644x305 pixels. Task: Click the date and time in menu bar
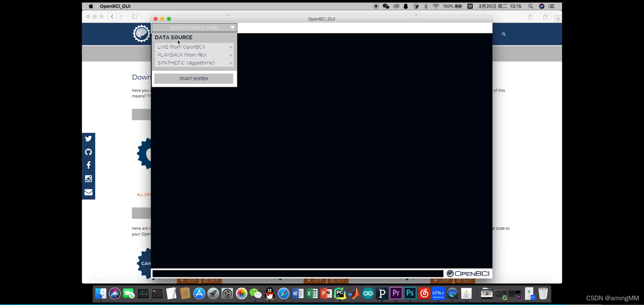[500, 6]
